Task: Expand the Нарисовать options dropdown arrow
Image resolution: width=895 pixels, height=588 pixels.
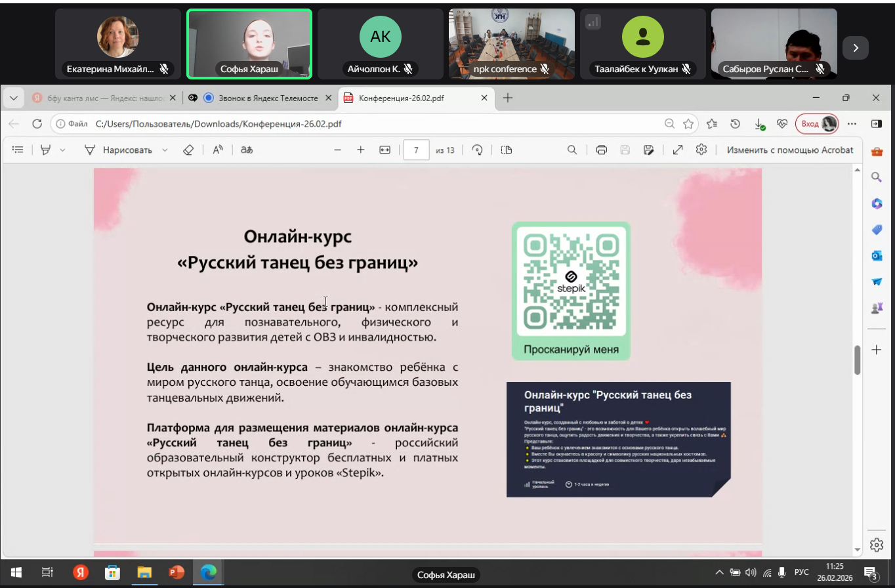Action: point(165,150)
